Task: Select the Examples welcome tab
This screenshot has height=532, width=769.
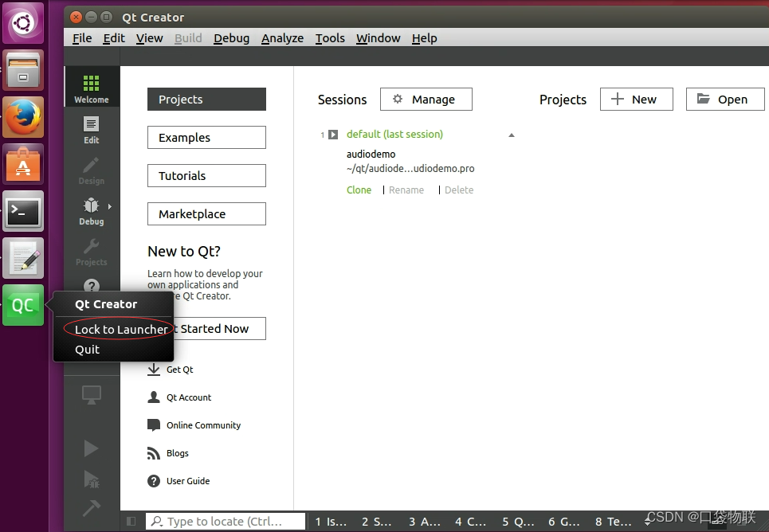Action: (206, 137)
